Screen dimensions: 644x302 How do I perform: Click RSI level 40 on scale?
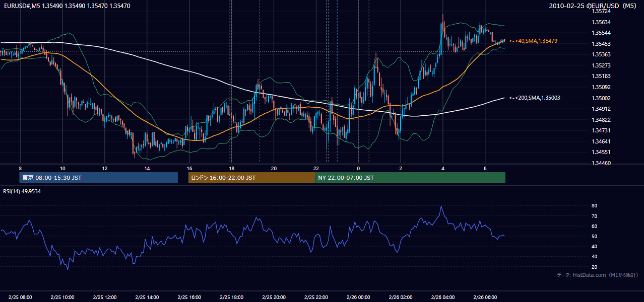[595, 246]
